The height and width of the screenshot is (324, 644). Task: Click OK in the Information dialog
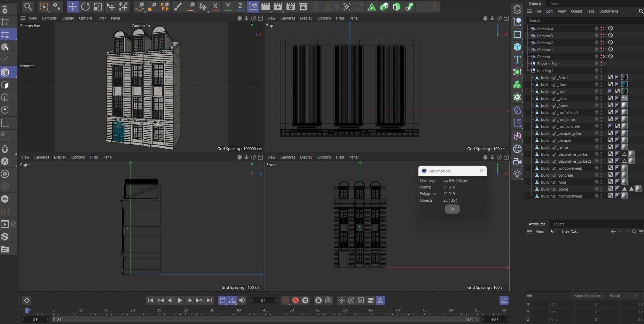(452, 209)
